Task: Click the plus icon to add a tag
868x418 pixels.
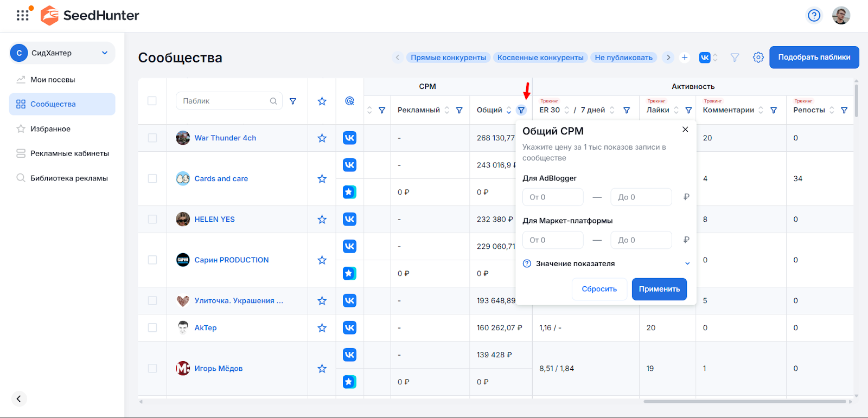Action: click(x=685, y=57)
